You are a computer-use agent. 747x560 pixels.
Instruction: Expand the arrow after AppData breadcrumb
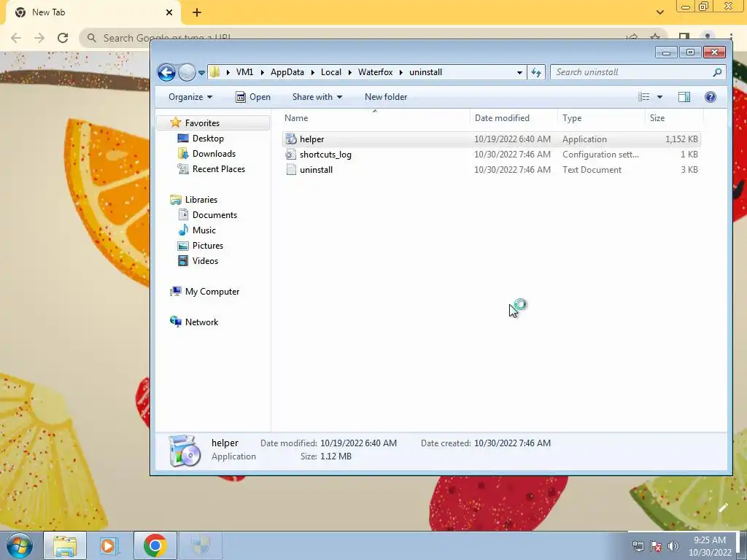point(312,72)
